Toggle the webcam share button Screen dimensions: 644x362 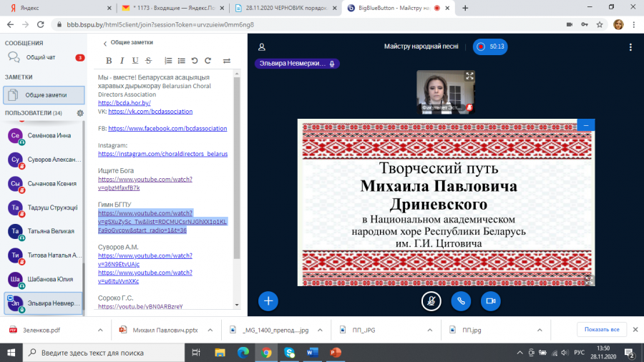pos(491,301)
